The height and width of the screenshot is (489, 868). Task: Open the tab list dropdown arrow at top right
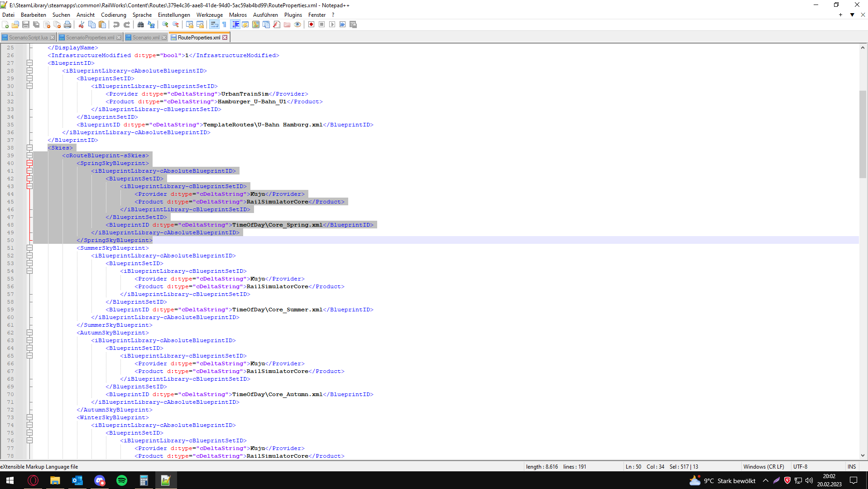(852, 15)
